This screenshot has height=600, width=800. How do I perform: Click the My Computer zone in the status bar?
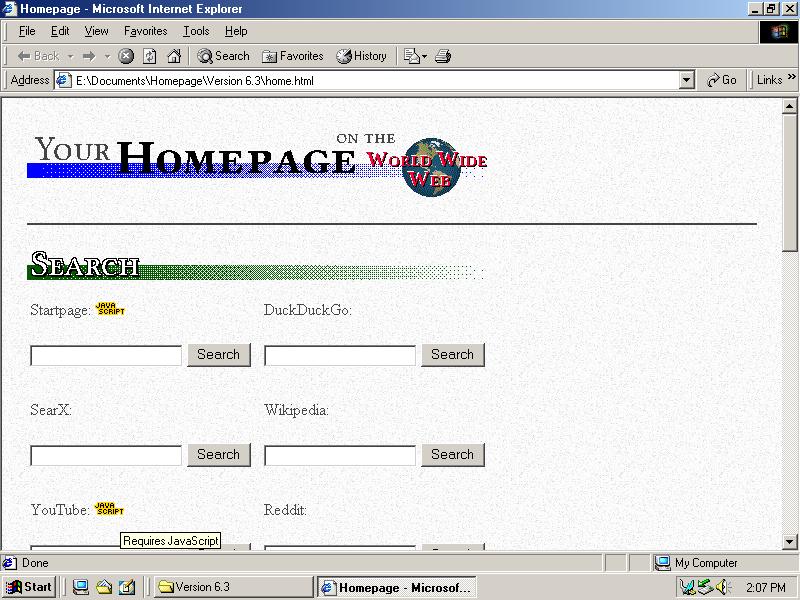724,563
